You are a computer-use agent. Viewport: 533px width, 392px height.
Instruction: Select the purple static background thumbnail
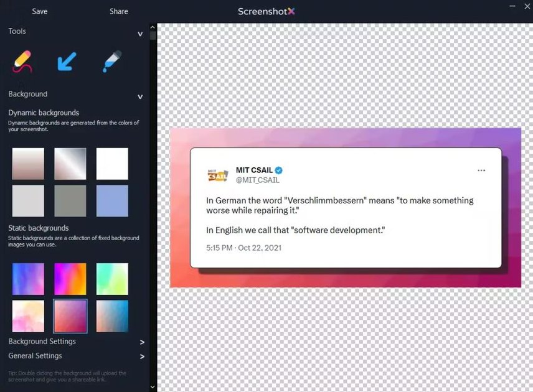pyautogui.click(x=70, y=316)
